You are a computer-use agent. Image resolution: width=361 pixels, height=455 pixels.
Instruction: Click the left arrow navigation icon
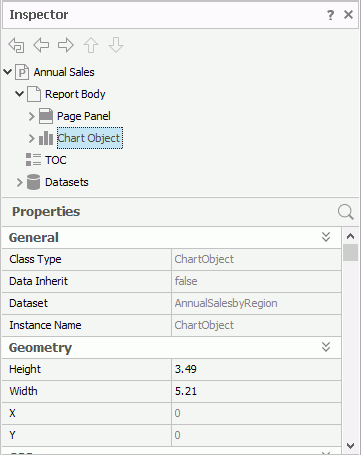tap(41, 45)
